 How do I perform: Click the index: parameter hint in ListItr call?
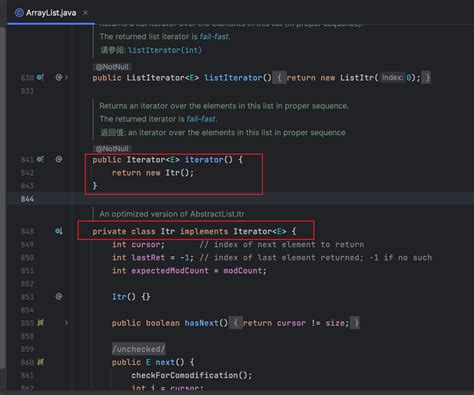pyautogui.click(x=392, y=78)
